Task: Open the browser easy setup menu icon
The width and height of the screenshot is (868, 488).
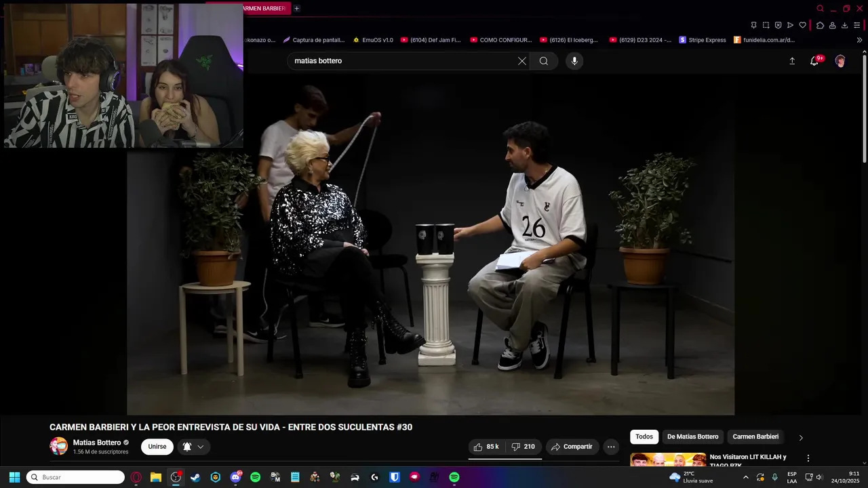Action: pos(857,25)
